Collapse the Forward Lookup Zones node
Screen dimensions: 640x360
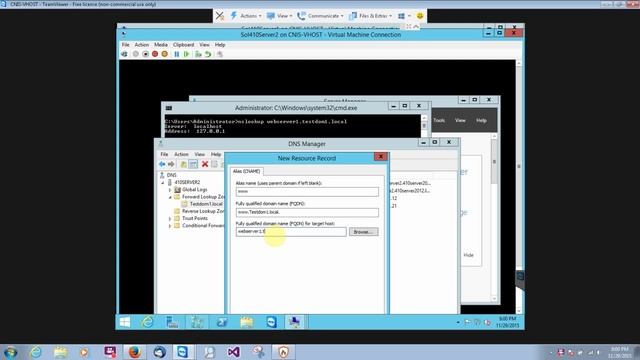[x=170, y=197]
